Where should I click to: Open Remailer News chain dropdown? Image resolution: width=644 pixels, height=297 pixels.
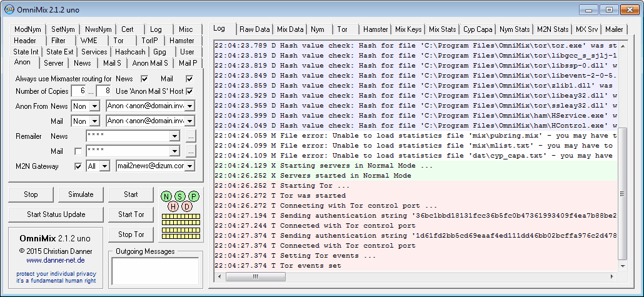175,136
